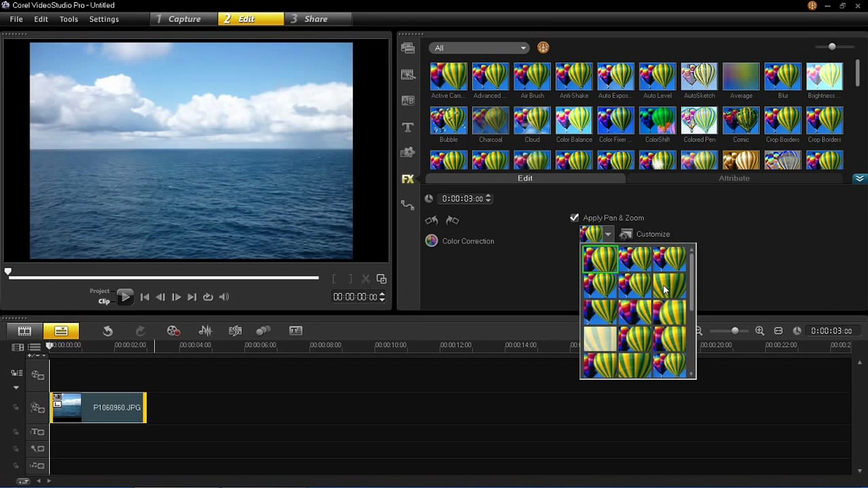
Task: Click the Undo arrow in timeline toolbar
Action: pyautogui.click(x=108, y=331)
